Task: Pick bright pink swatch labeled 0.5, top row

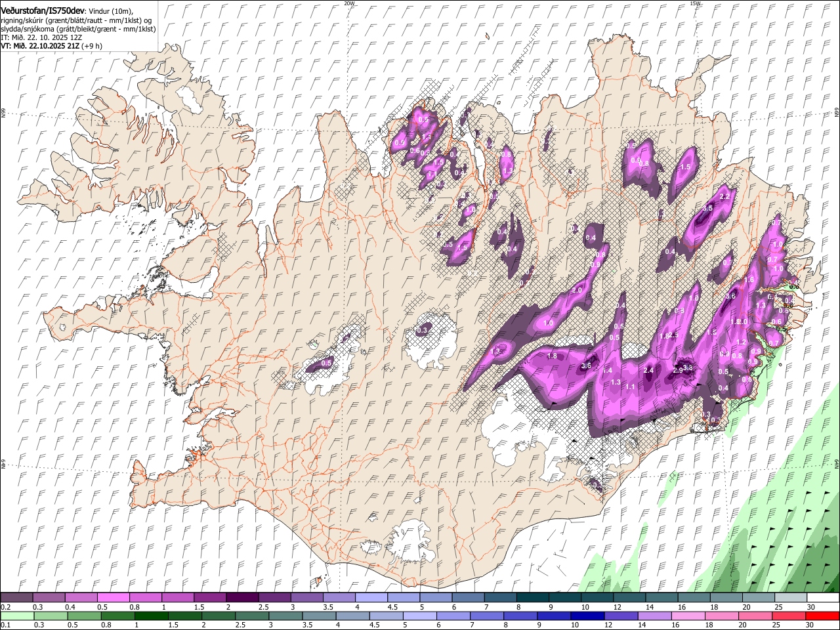Action: pyautogui.click(x=113, y=597)
